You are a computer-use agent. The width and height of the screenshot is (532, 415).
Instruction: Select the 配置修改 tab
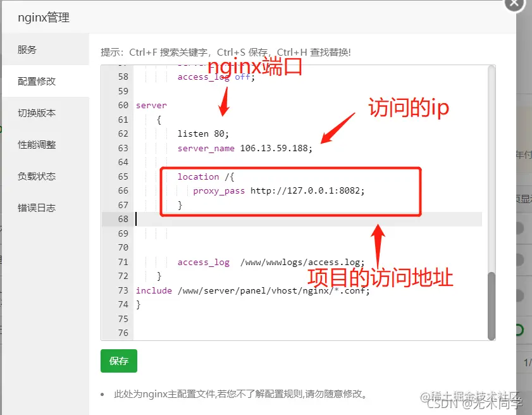pos(46,81)
